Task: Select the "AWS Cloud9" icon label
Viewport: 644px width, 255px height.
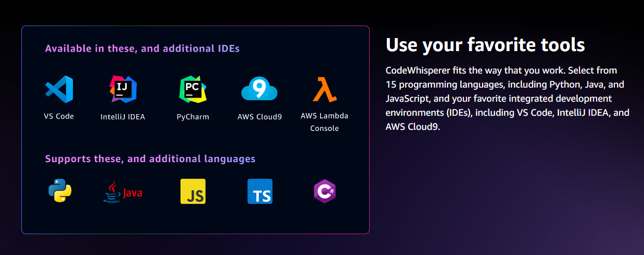Action: click(259, 117)
